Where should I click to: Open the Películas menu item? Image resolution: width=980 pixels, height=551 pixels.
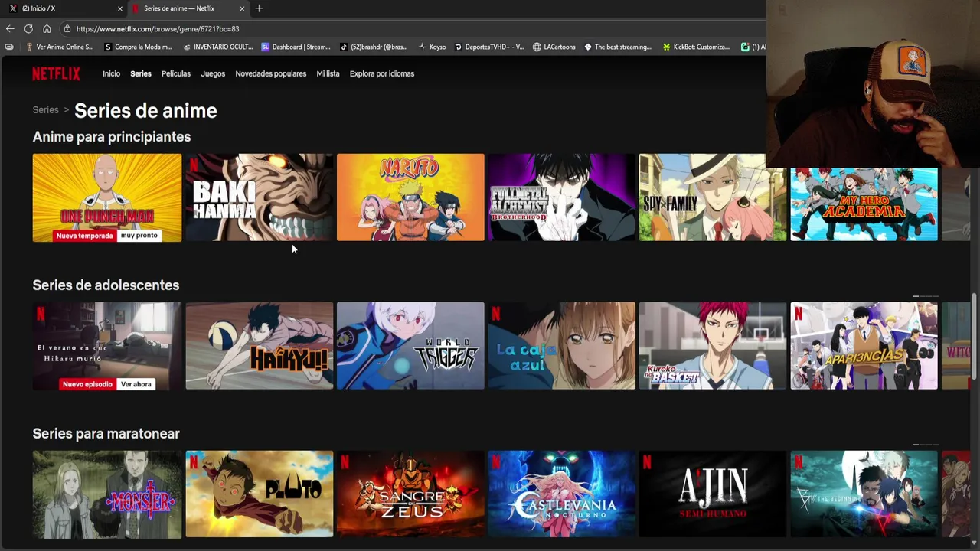tap(176, 73)
